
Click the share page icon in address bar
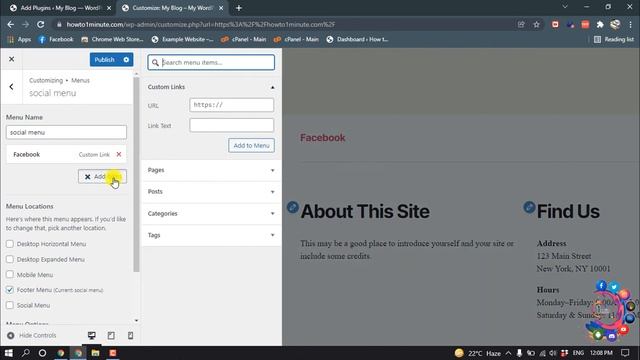(x=521, y=24)
